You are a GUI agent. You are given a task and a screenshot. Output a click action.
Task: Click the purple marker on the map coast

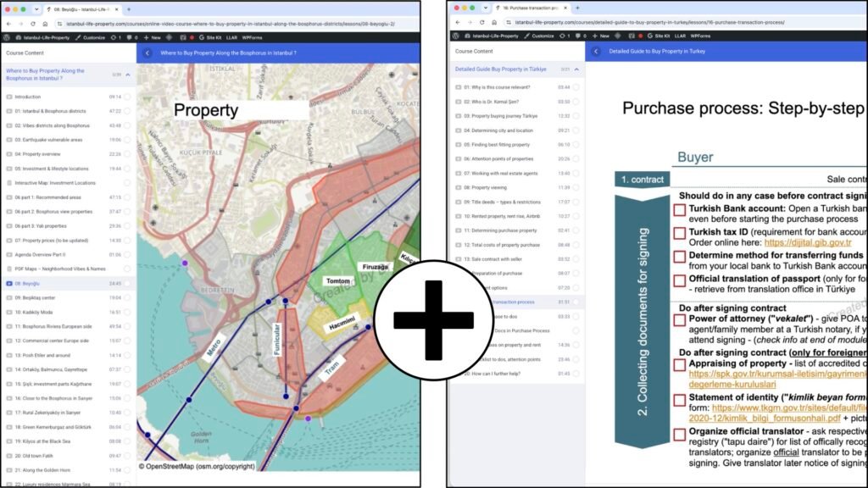click(x=185, y=263)
